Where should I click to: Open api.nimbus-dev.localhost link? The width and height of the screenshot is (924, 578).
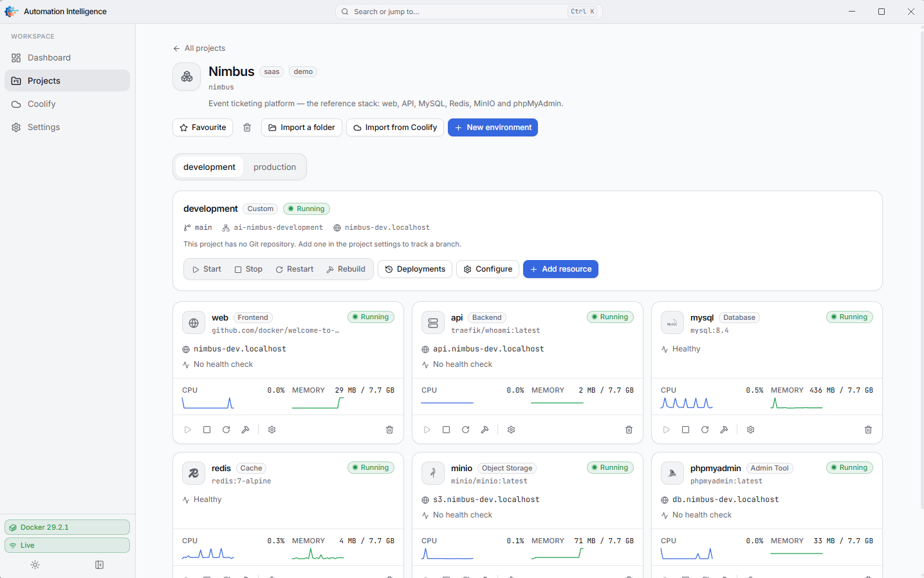[x=488, y=349]
